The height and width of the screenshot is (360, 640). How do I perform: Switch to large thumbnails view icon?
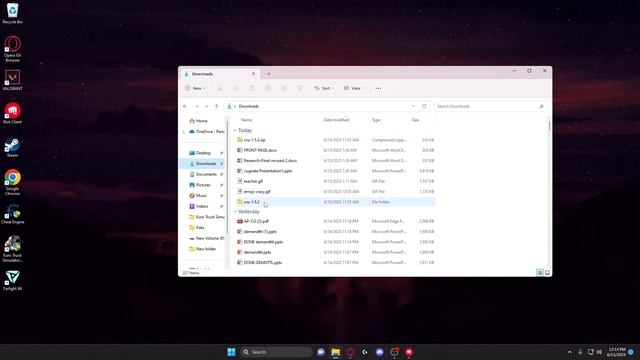click(547, 273)
